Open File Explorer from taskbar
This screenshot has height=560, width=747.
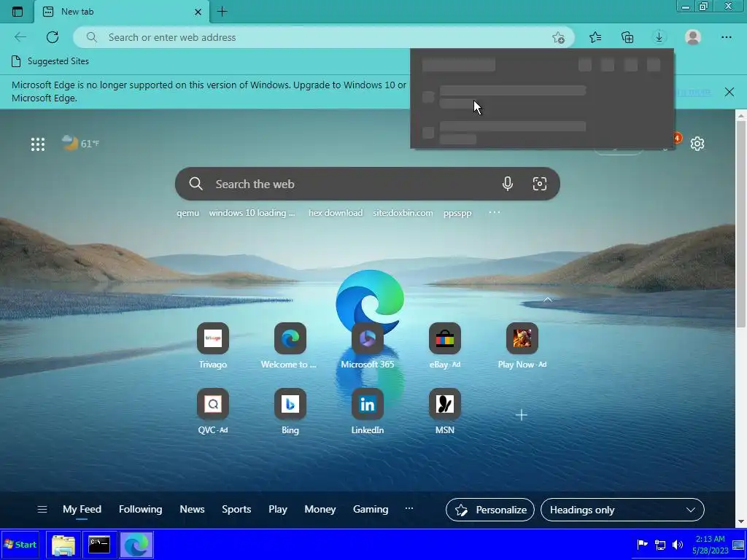[63, 545]
